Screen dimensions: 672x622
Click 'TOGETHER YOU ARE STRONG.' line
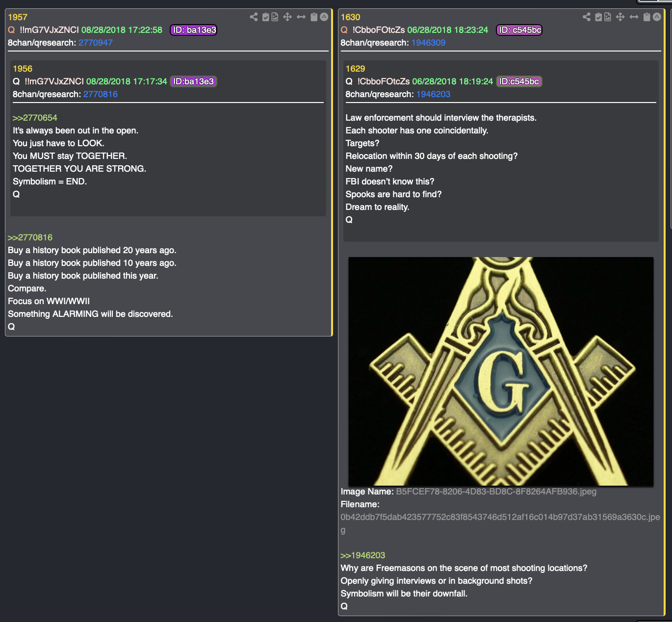(x=79, y=169)
